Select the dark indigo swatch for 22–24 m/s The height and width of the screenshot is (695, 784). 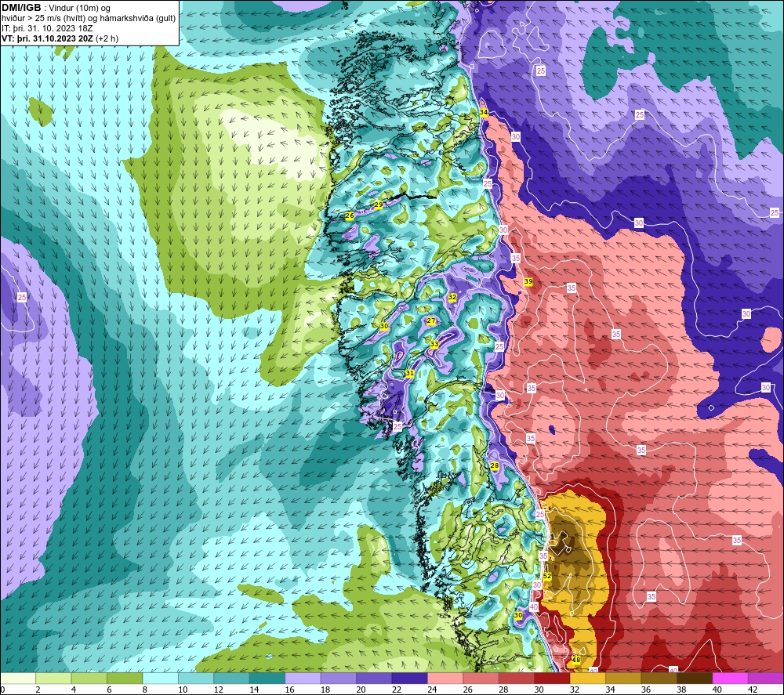410,678
